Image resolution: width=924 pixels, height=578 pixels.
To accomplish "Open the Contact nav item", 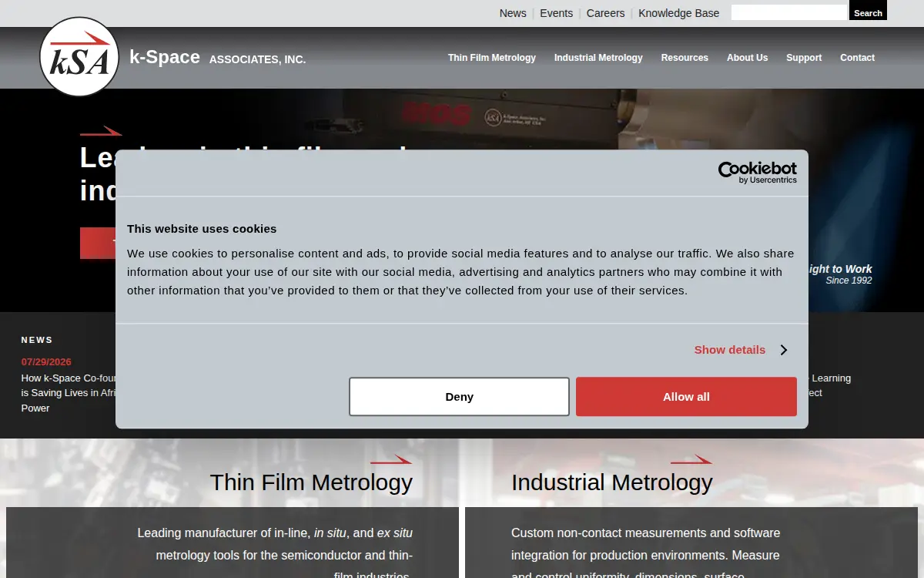I will point(857,58).
